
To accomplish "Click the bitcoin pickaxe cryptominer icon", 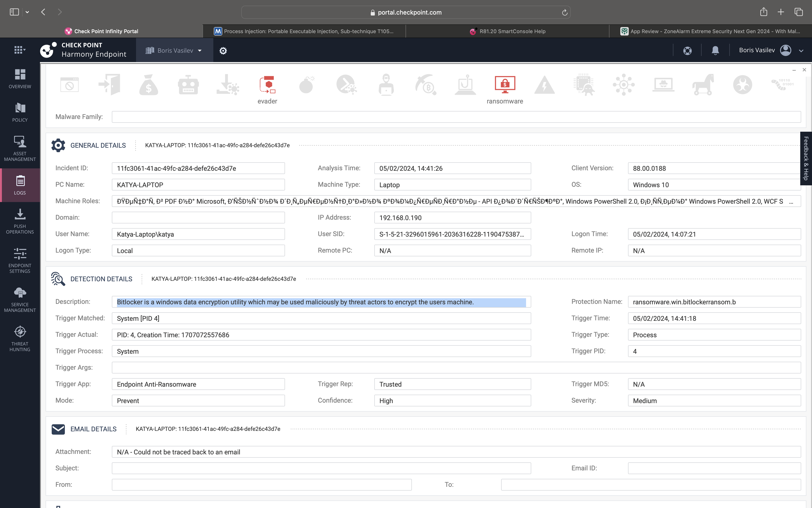I will 426,85.
